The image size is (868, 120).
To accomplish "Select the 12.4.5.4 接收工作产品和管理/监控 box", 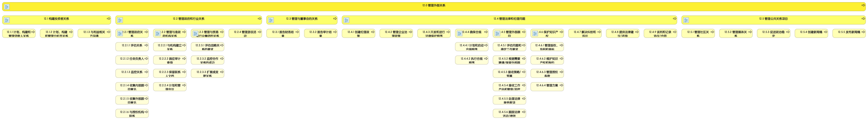I will point(509,87).
